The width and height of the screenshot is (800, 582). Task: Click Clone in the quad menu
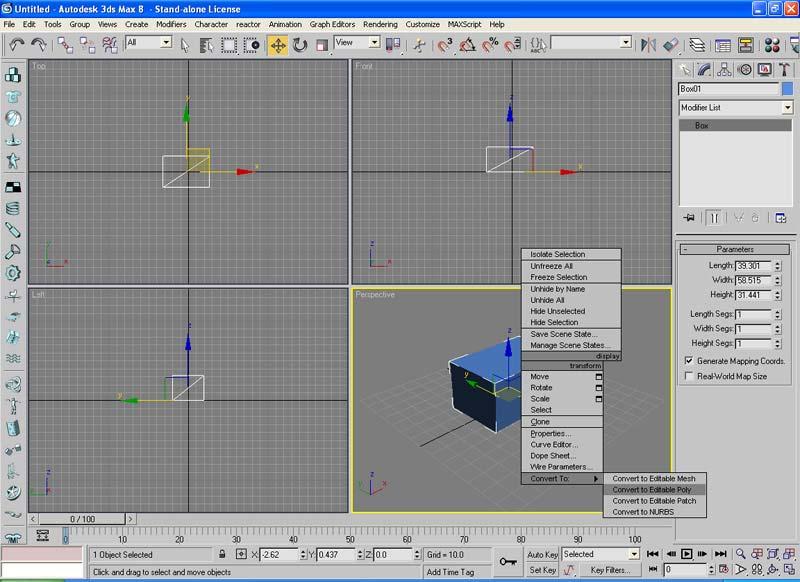pos(562,422)
